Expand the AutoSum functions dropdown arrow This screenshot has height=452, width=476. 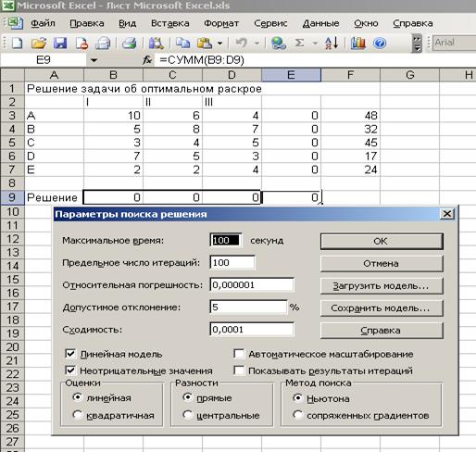click(315, 43)
